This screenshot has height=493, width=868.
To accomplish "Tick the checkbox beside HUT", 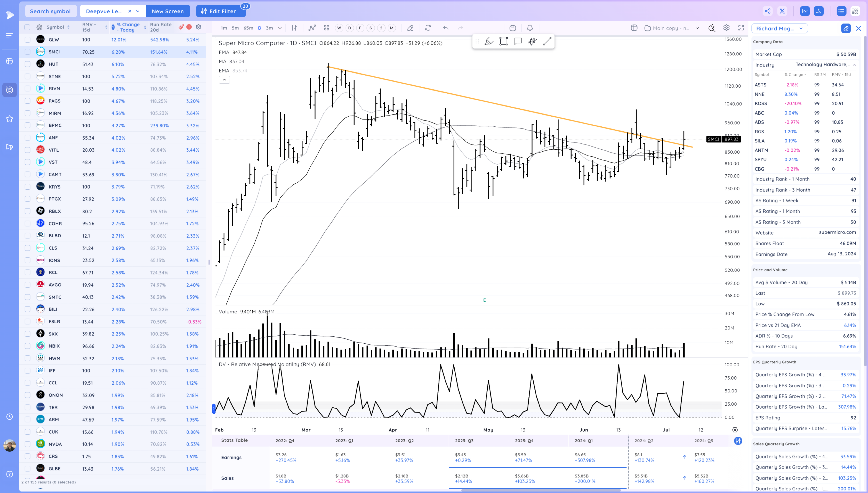I will (x=27, y=64).
